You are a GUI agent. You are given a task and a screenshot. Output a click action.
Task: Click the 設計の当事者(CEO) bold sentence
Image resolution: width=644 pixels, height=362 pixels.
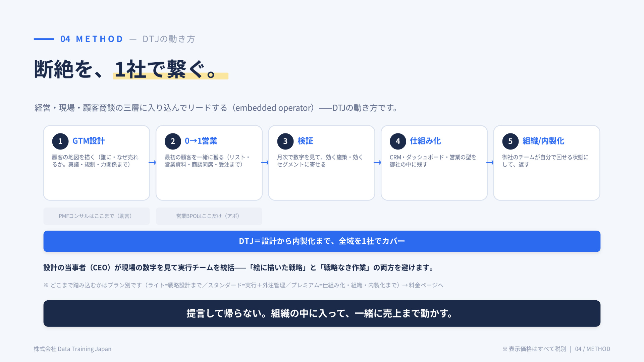click(239, 268)
